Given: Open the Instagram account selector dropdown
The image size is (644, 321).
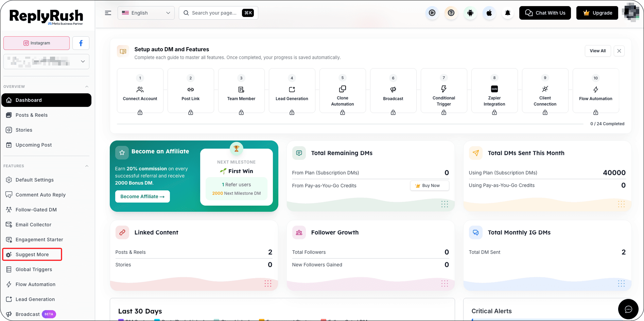Looking at the screenshot, I should point(46,61).
